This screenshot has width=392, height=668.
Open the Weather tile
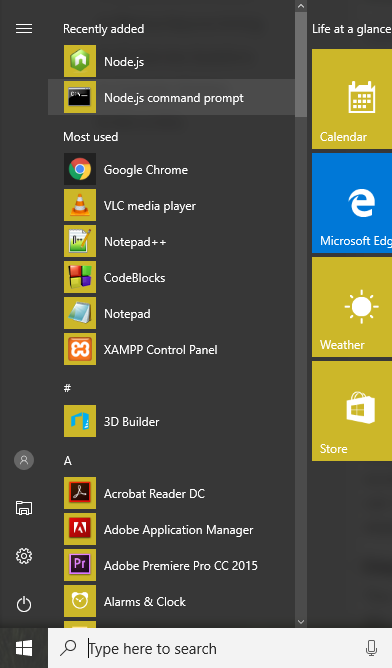click(x=352, y=307)
